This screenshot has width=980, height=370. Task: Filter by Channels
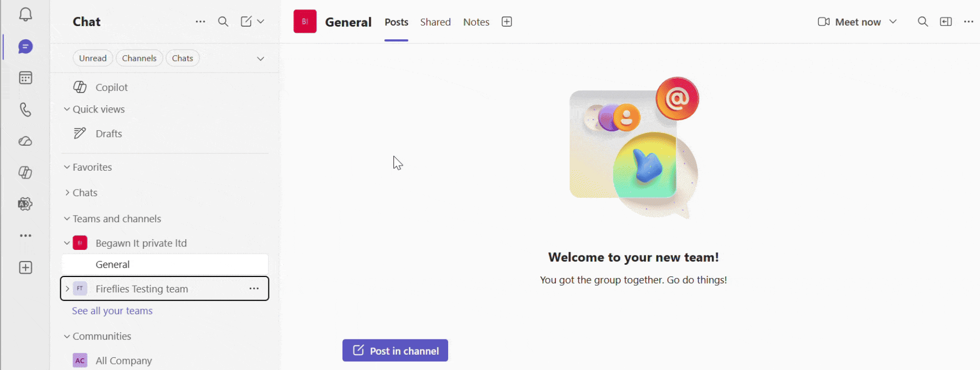point(139,58)
